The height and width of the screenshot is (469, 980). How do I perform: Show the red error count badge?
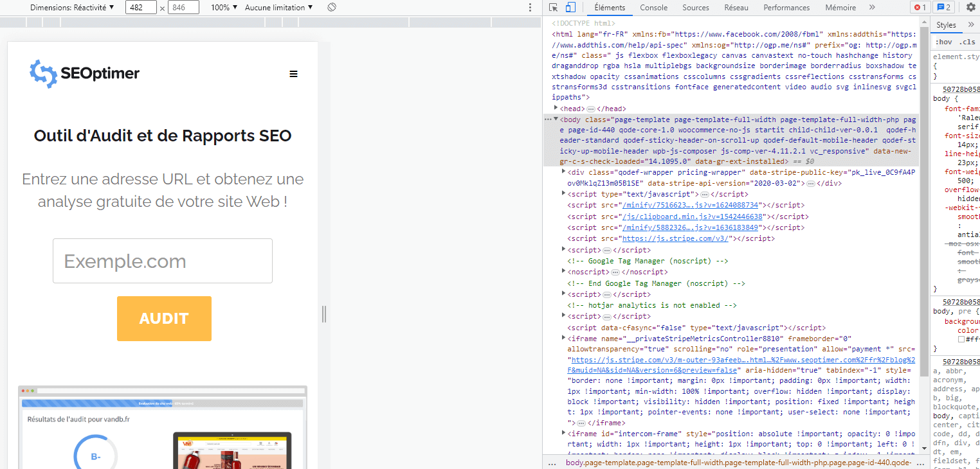coord(920,8)
